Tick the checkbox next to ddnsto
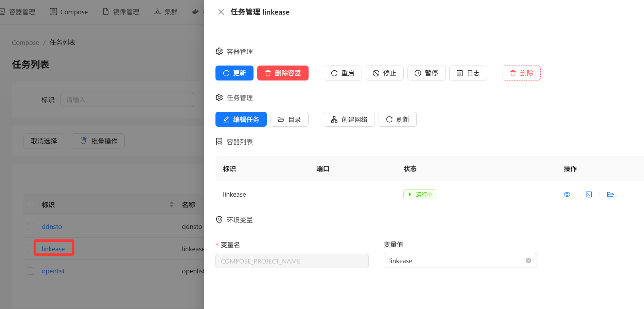The image size is (644, 309). click(x=31, y=226)
